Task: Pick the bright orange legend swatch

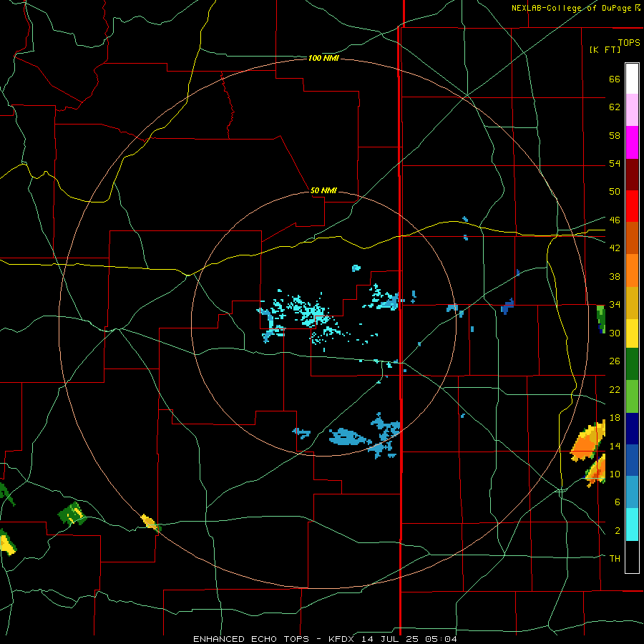Action: coord(632,270)
